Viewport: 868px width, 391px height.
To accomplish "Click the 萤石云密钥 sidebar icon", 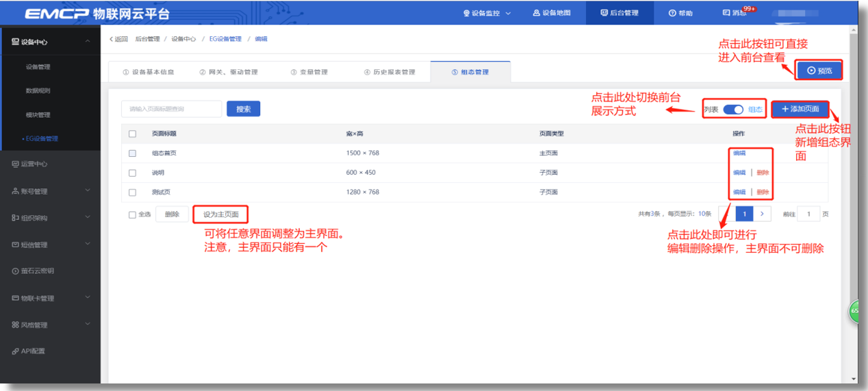I will [x=15, y=271].
